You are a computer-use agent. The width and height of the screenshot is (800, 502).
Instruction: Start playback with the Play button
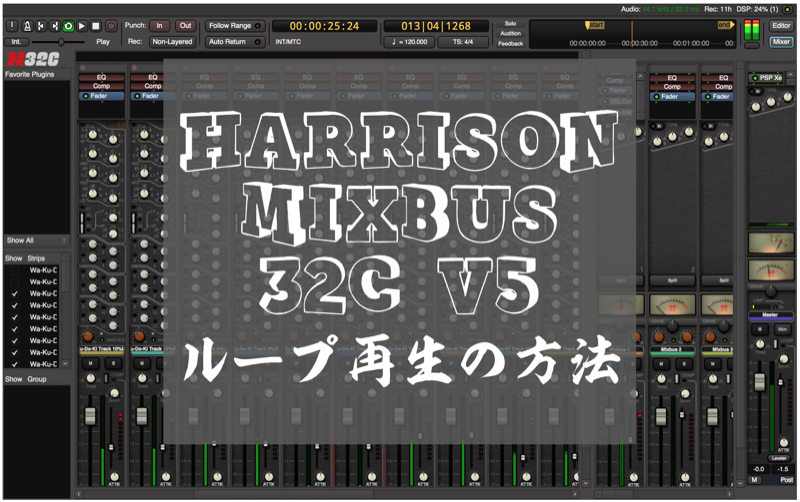pos(82,26)
